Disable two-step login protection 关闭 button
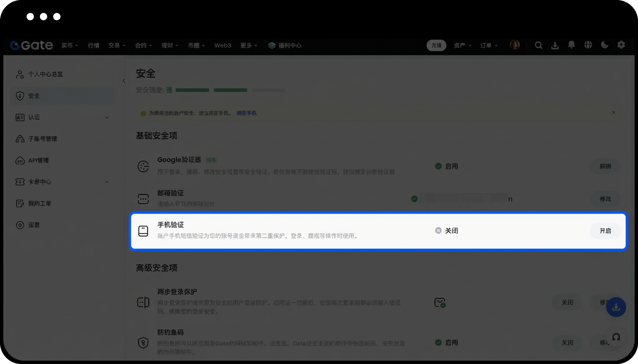This screenshot has width=638, height=364. [x=567, y=302]
